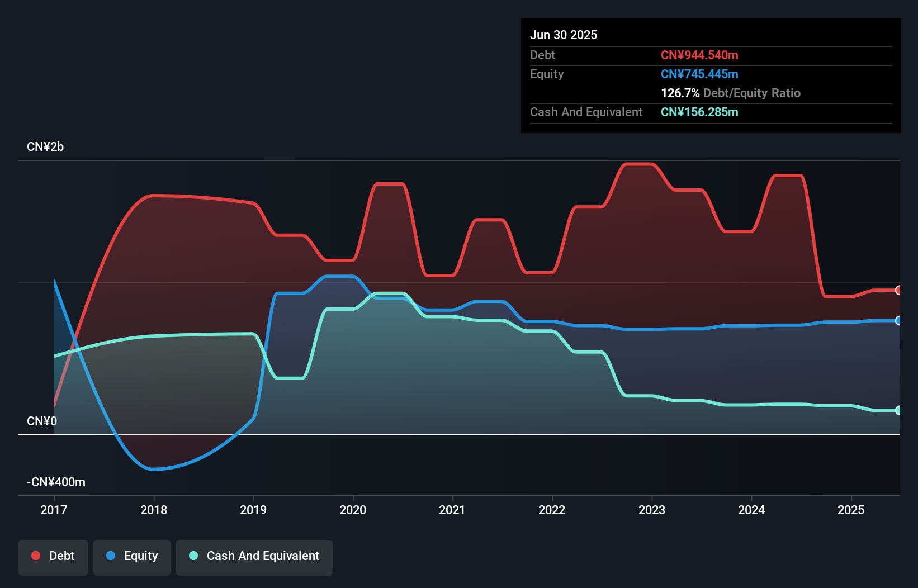
Task: Click the 2023 x-axis label
Action: (652, 510)
